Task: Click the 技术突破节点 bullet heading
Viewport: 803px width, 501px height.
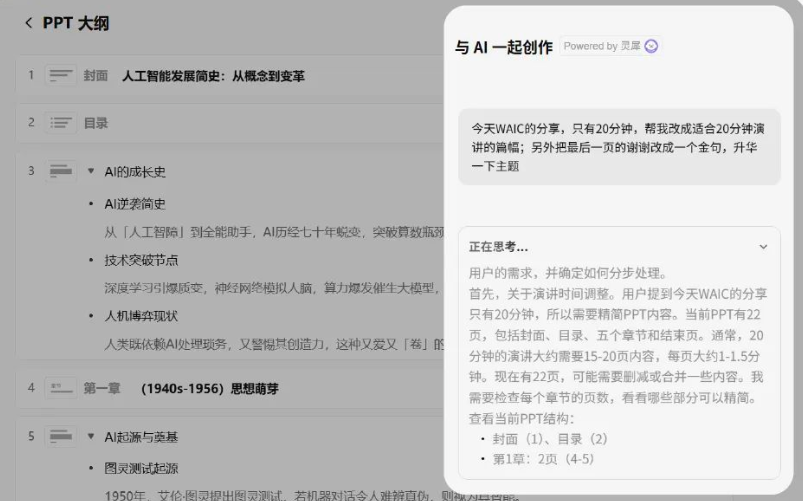Action: (x=141, y=260)
